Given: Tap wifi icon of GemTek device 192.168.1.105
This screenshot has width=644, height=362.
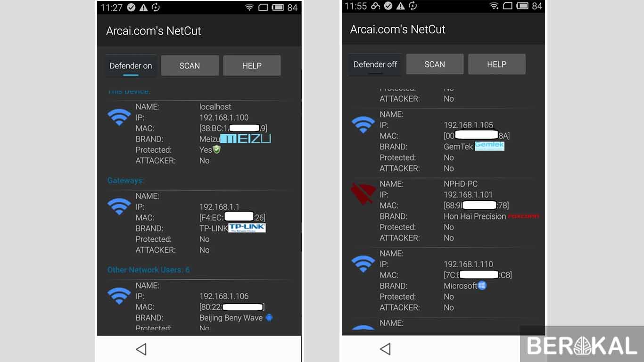Looking at the screenshot, I should pyautogui.click(x=363, y=124).
